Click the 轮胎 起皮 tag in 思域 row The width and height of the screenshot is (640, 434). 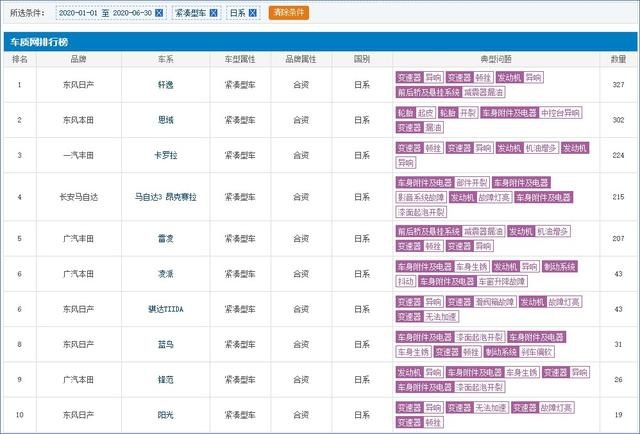416,113
